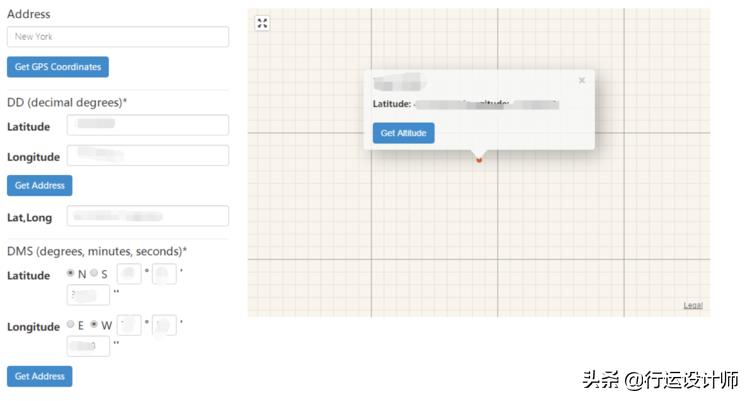Select the E longitude radio button
Viewport: 750px width, 401px height.
coord(70,324)
